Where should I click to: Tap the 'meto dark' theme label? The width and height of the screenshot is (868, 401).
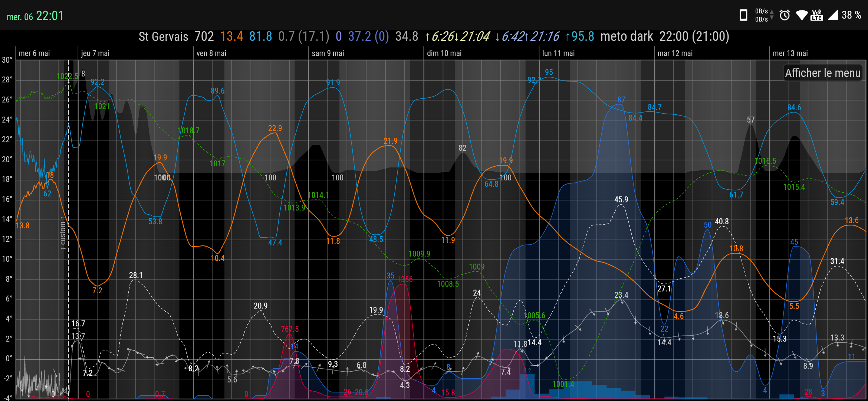tap(627, 36)
